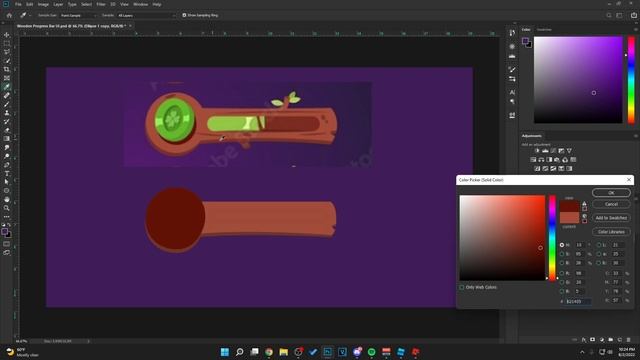
Task: Select the Eraser tool
Action: click(x=7, y=130)
